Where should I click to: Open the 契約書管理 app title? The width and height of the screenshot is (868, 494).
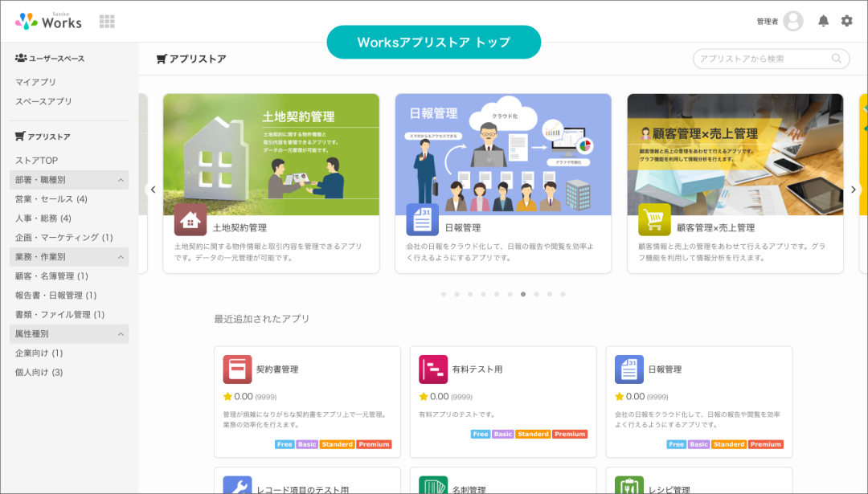pyautogui.click(x=277, y=369)
